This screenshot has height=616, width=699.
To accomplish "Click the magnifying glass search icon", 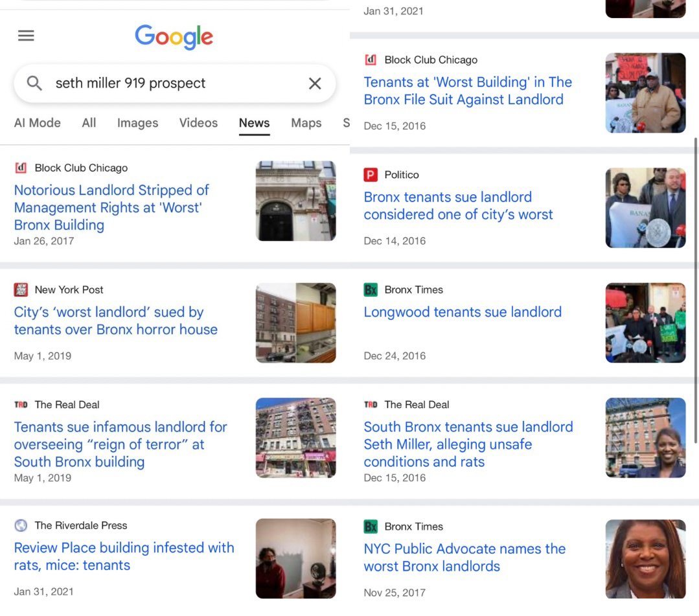I will pyautogui.click(x=34, y=84).
